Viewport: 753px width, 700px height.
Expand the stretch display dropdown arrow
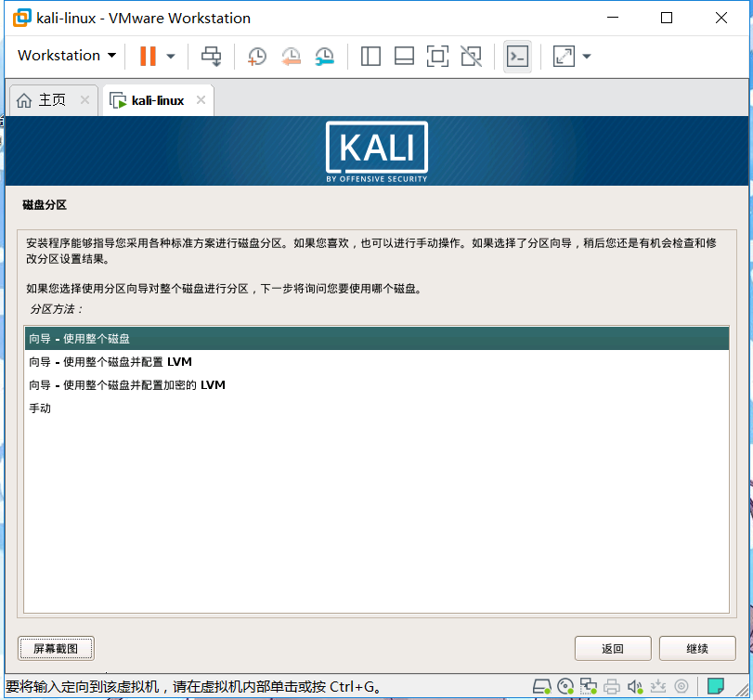[587, 57]
